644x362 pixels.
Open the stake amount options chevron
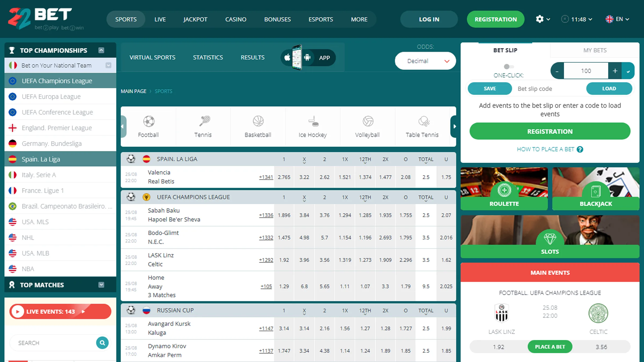[x=628, y=71]
